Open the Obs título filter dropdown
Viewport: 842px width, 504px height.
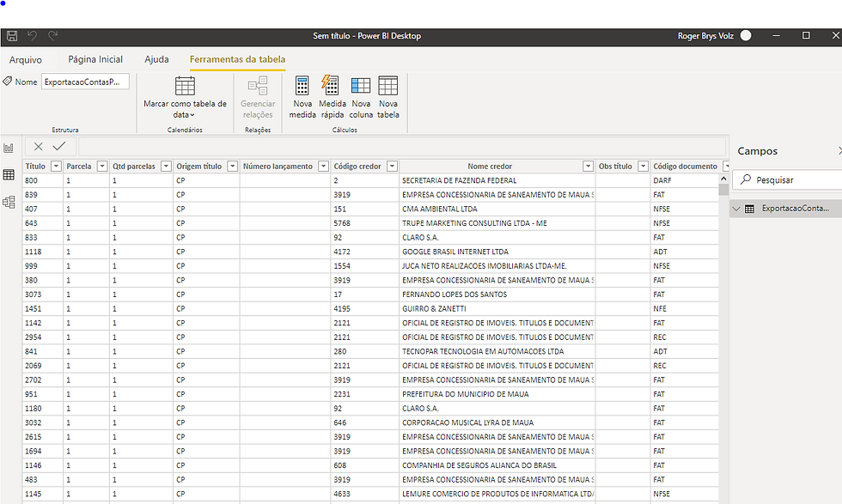pyautogui.click(x=643, y=167)
